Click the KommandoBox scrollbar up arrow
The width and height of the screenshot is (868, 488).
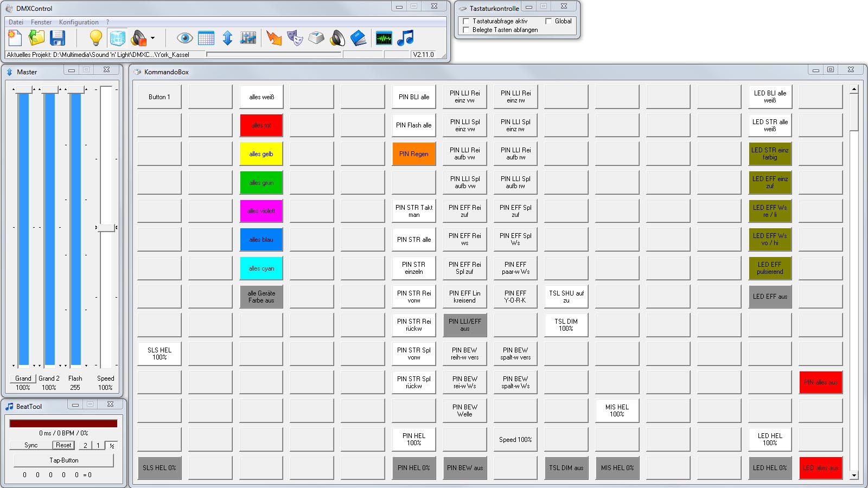click(x=854, y=89)
